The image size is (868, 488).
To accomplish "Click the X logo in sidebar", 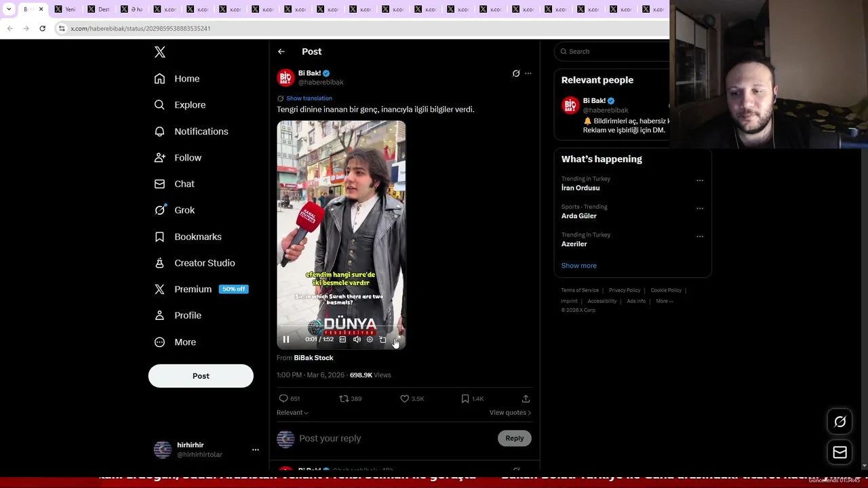I will 160,52.
